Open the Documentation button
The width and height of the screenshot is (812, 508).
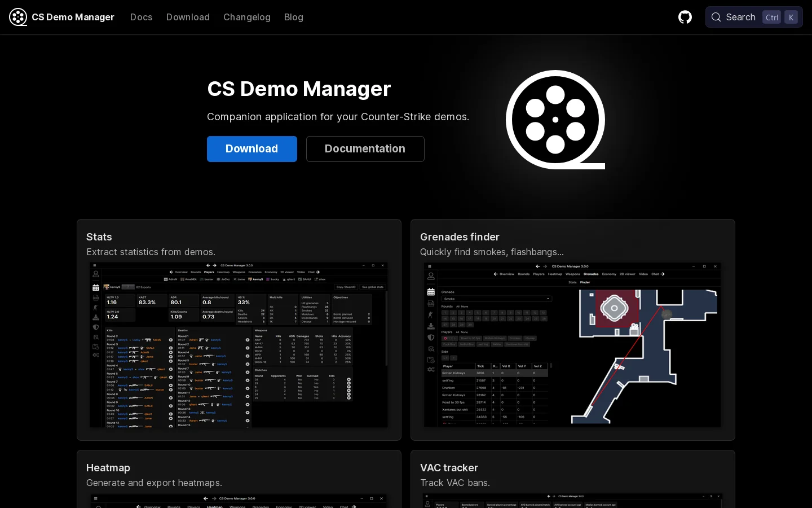[365, 149]
